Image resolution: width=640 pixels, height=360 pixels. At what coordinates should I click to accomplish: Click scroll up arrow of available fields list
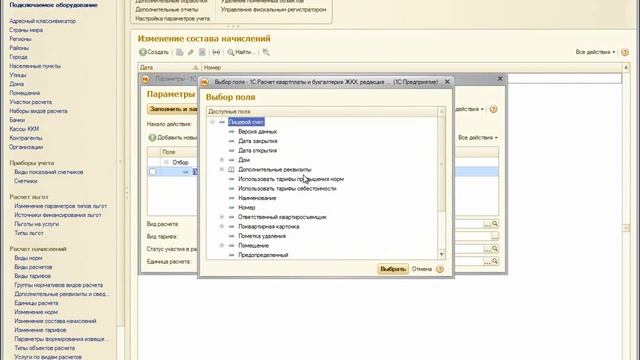click(x=441, y=111)
